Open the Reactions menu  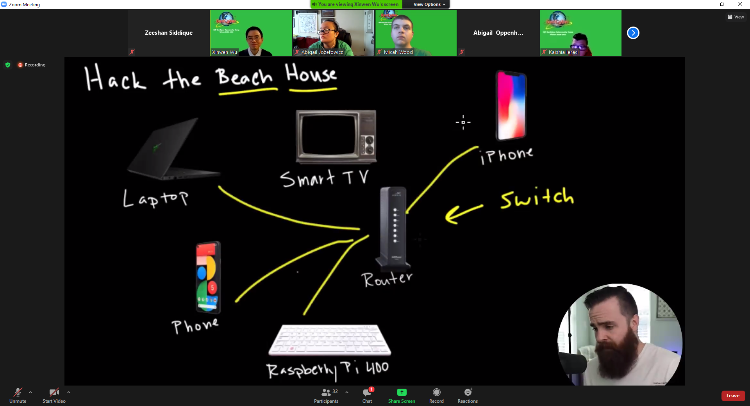(467, 395)
